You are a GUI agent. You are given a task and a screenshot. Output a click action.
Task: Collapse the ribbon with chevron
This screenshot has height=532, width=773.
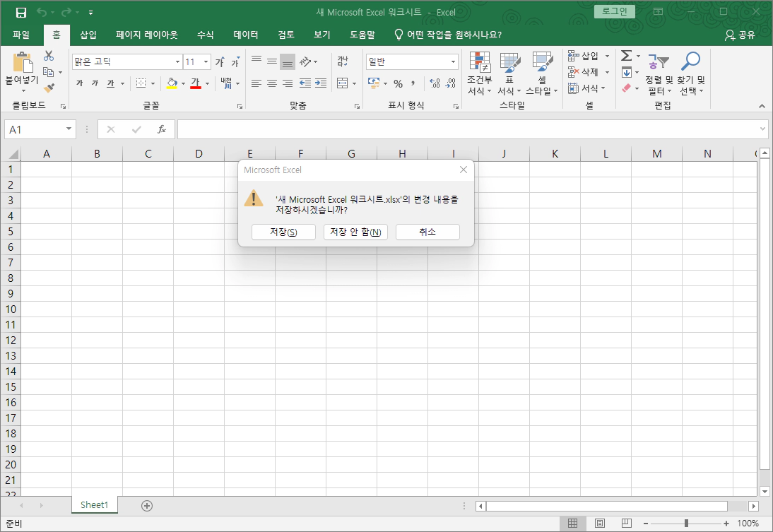tap(762, 106)
